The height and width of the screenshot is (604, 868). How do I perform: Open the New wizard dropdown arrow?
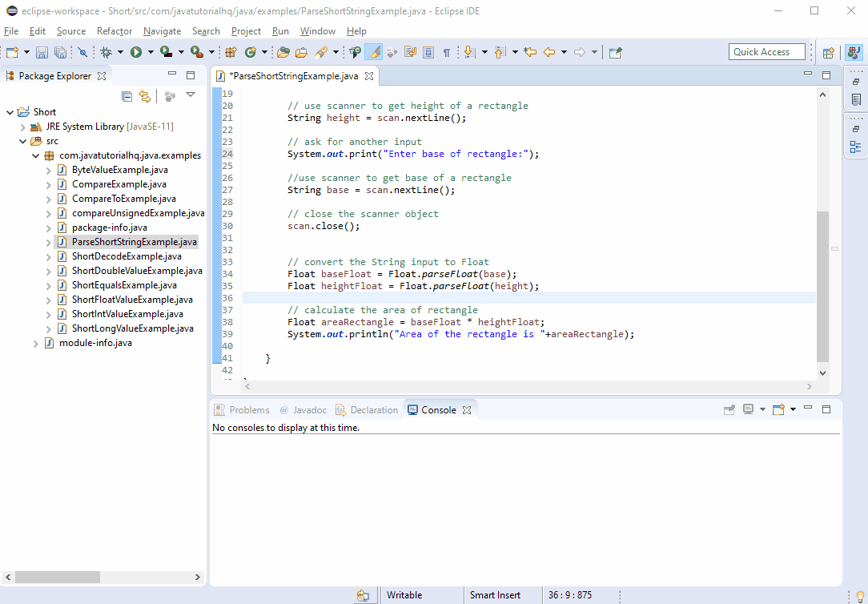point(26,52)
